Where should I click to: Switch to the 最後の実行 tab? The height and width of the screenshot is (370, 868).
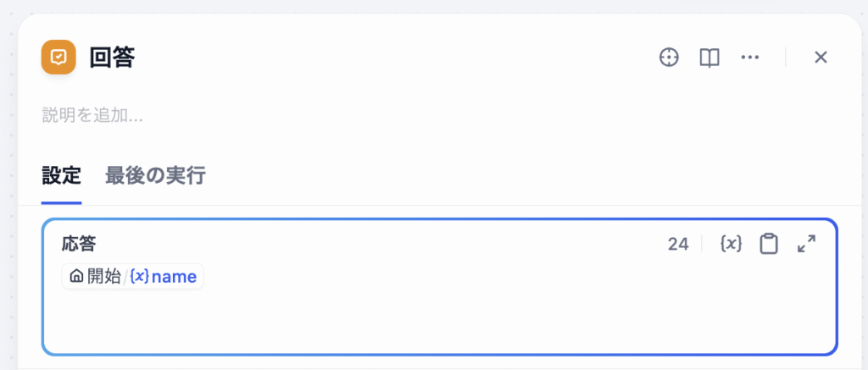tap(156, 176)
